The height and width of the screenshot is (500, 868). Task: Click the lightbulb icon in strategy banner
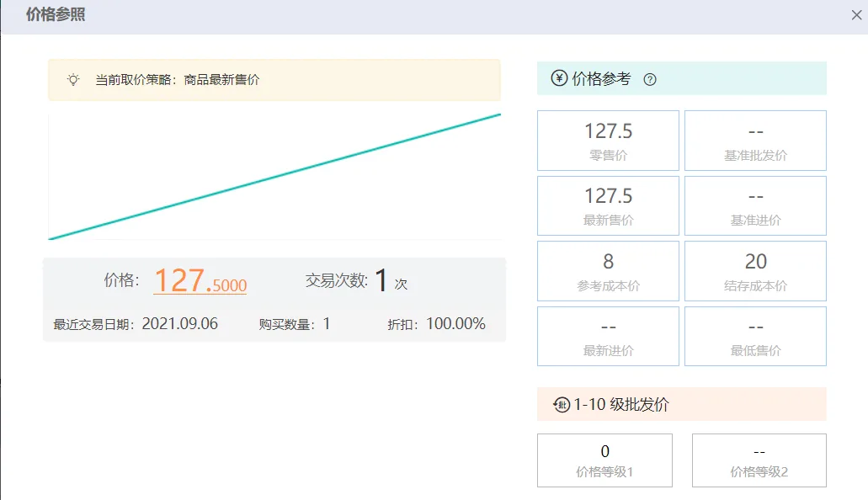coord(73,80)
